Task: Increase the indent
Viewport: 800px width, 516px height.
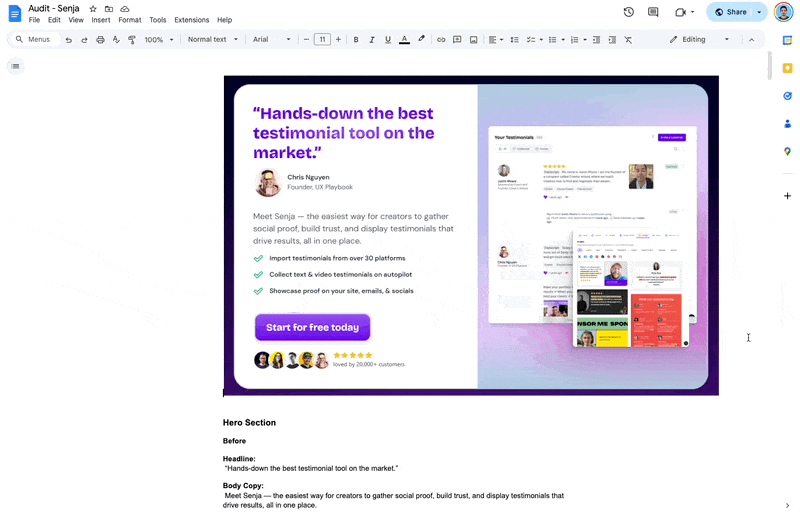Action: [x=612, y=39]
